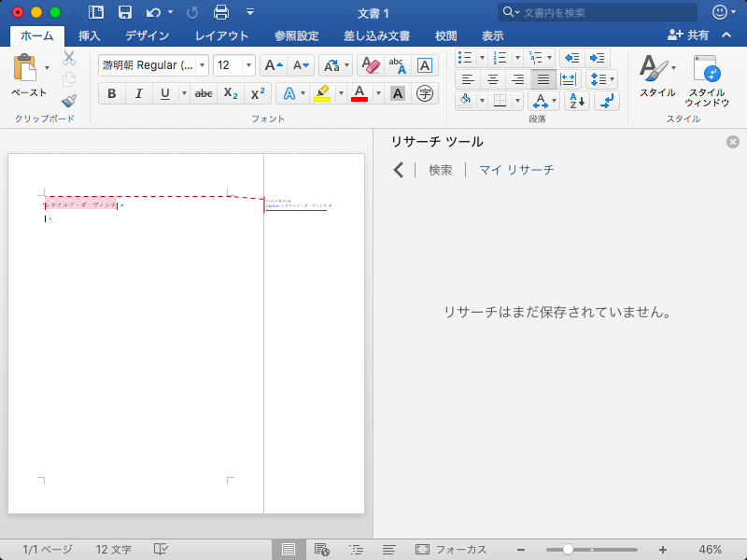Go back in research tool pane
The image size is (747, 560).
[x=399, y=170]
